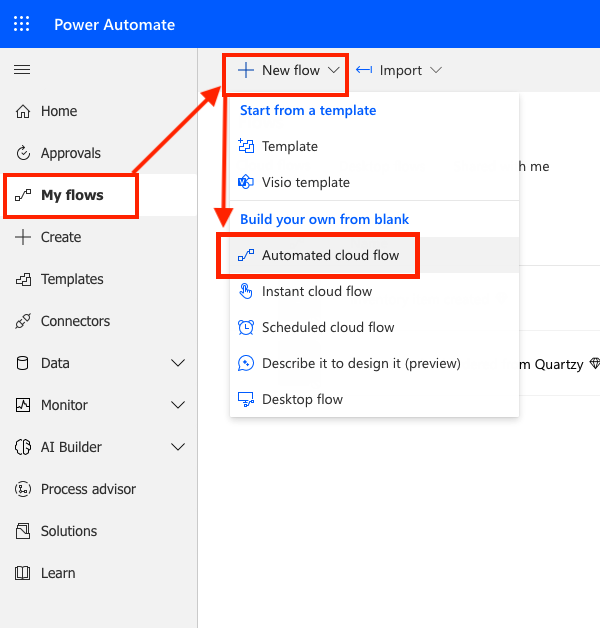Go to Solutions page
This screenshot has width=600, height=628.
[99, 531]
